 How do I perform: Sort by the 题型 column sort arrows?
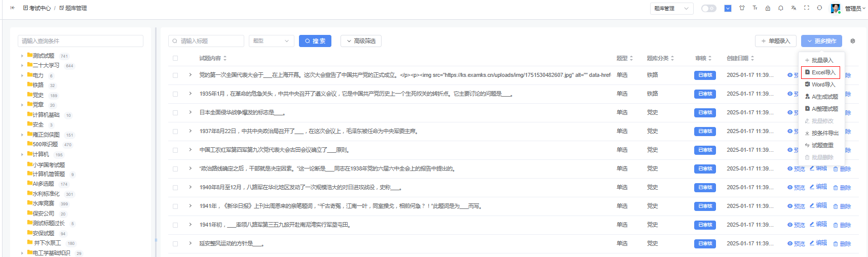pos(631,58)
